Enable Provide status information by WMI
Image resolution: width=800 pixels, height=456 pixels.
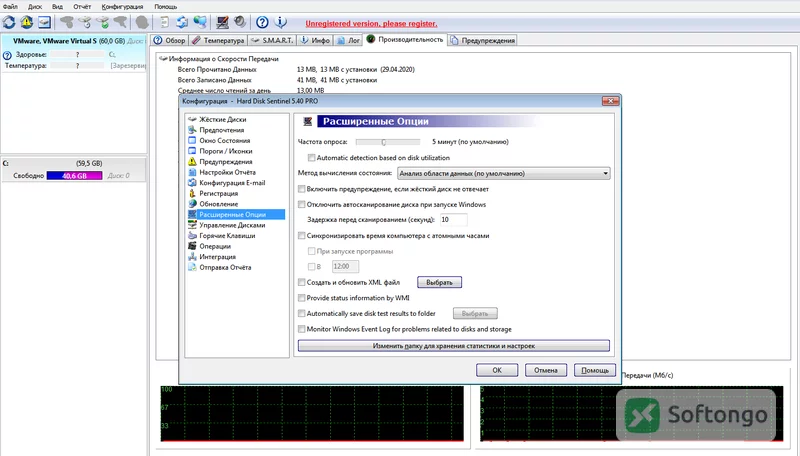click(302, 298)
